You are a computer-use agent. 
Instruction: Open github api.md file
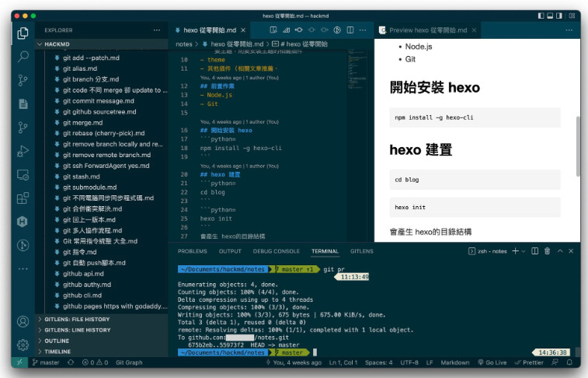click(x=83, y=274)
